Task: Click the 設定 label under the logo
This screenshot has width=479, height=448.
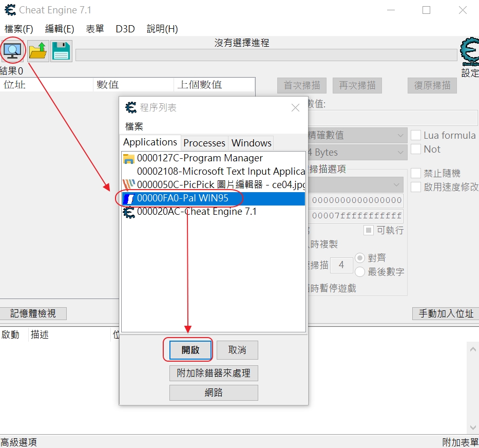Action: pyautogui.click(x=470, y=73)
